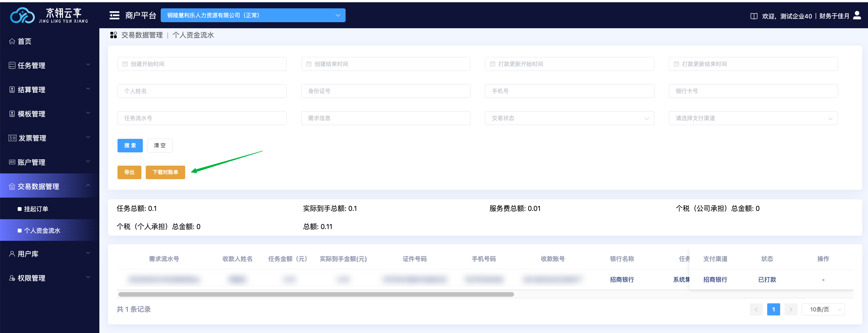Click the home icon beside 首页
868x333 pixels.
click(x=12, y=41)
